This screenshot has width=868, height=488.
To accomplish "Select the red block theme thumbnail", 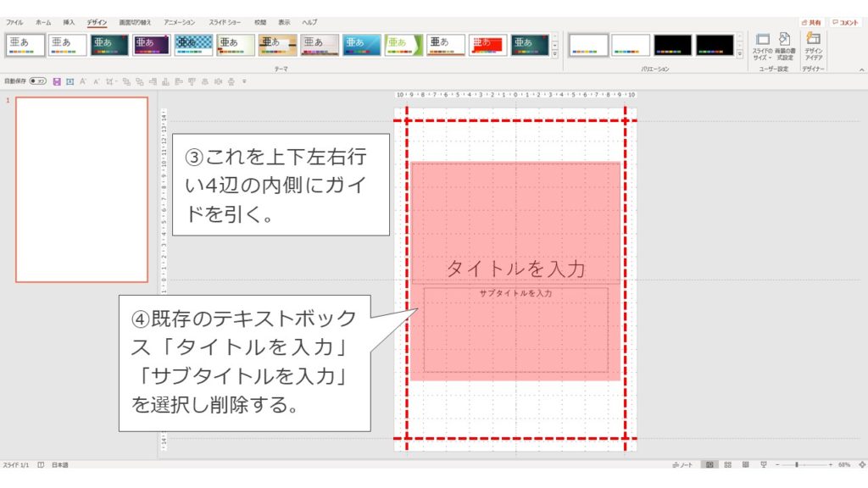I will (488, 46).
